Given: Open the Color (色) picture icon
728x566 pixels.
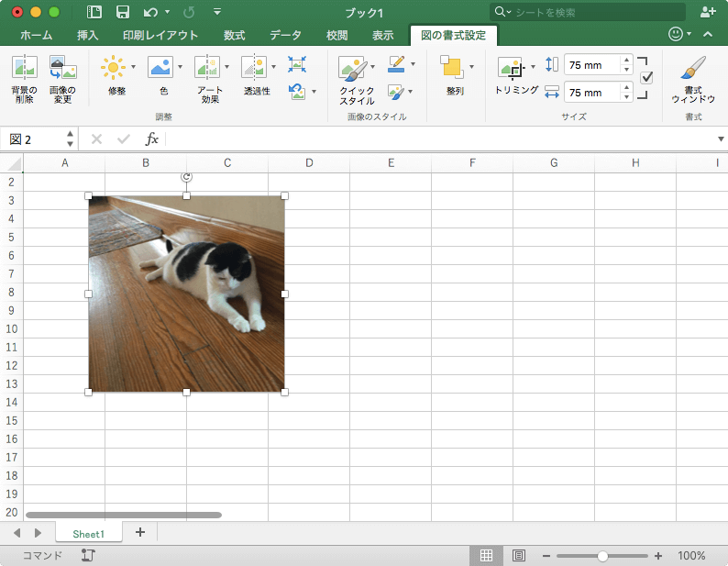Looking at the screenshot, I should tap(160, 67).
